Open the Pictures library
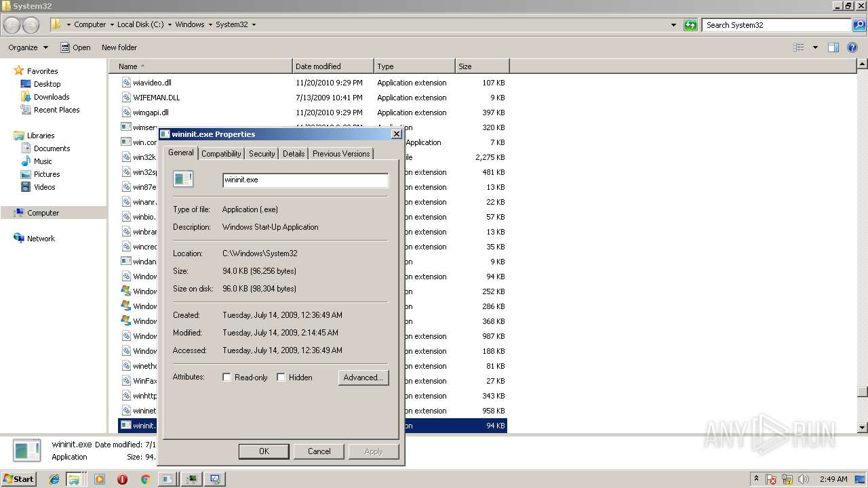Screen dimensions: 868x488 click(x=40, y=174)
